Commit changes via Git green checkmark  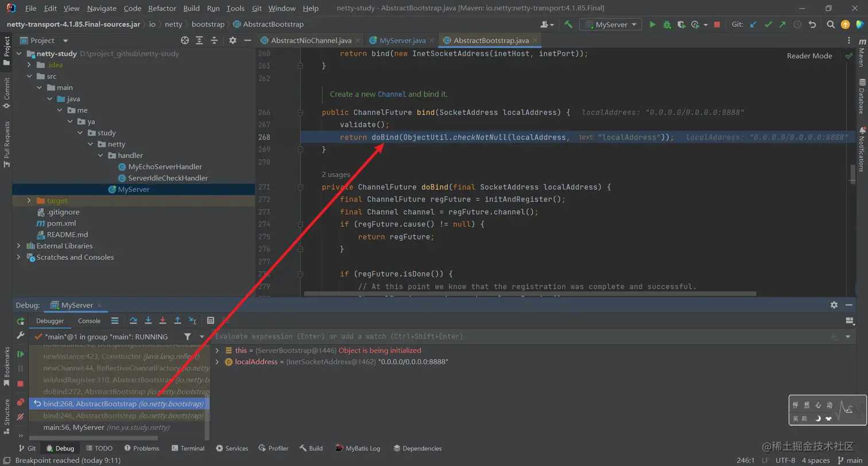[768, 25]
